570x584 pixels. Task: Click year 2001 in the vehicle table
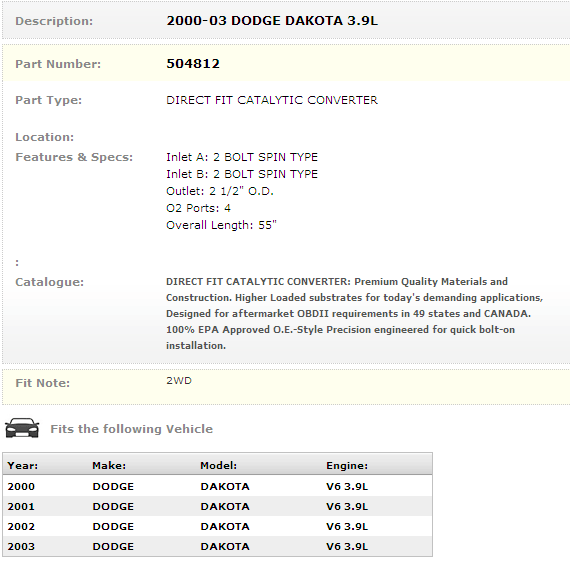pyautogui.click(x=21, y=507)
